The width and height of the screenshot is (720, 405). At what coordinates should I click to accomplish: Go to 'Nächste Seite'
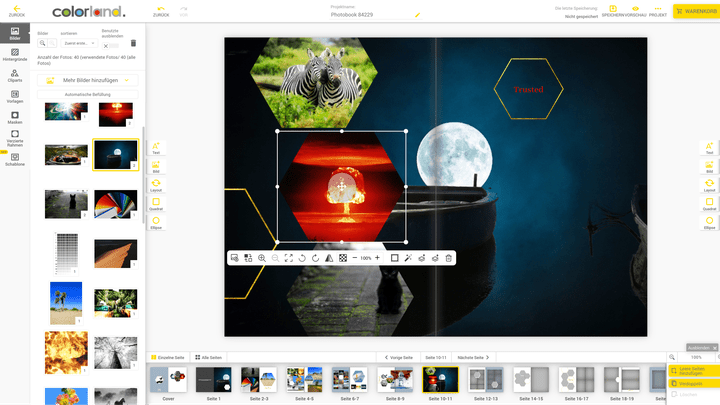click(x=472, y=357)
